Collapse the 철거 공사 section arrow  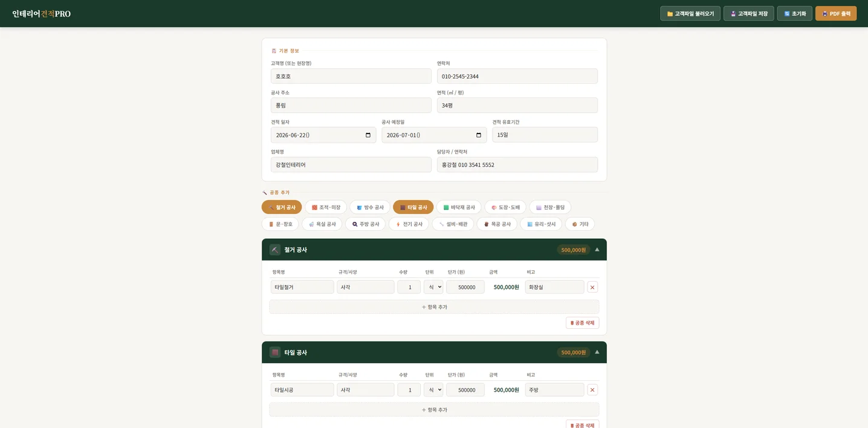coord(597,250)
